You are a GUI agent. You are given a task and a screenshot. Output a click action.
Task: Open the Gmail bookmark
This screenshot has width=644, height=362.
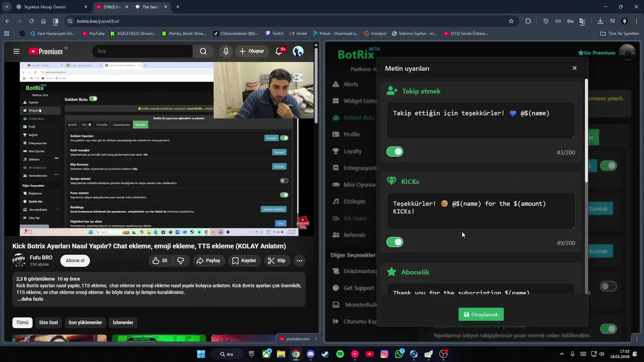[298, 34]
